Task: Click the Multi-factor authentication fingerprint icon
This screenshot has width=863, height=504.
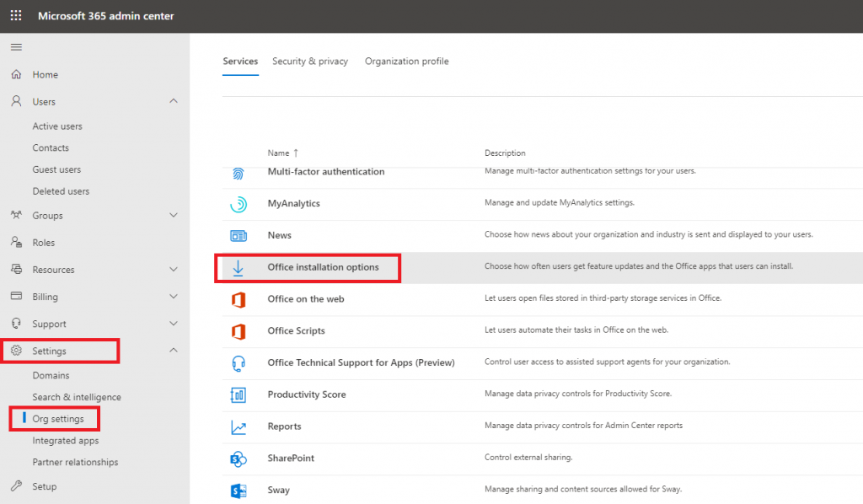Action: click(239, 174)
